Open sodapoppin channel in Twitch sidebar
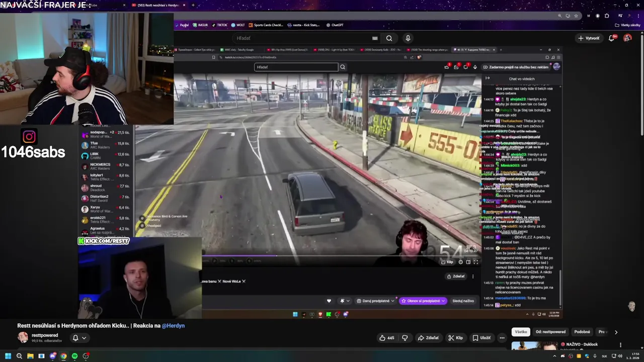 pyautogui.click(x=105, y=134)
